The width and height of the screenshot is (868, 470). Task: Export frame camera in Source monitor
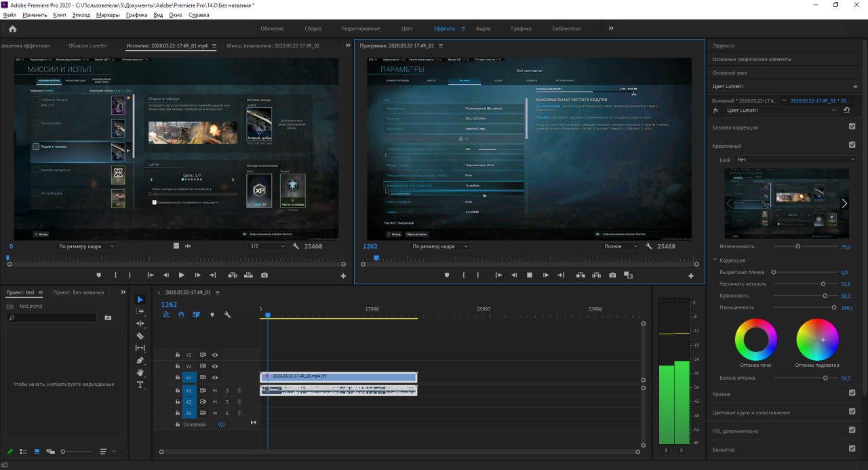coord(264,275)
